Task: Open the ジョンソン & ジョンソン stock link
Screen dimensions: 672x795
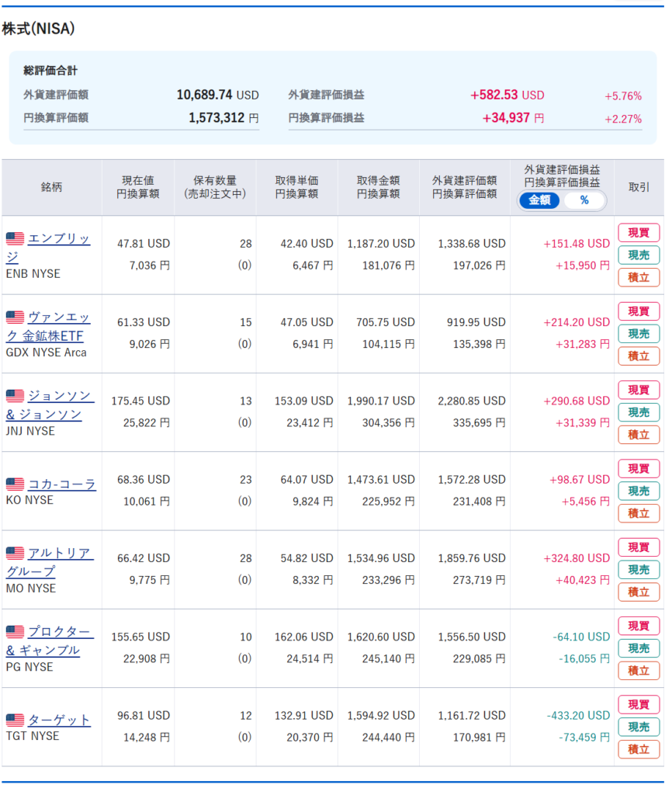Action: click(x=50, y=404)
